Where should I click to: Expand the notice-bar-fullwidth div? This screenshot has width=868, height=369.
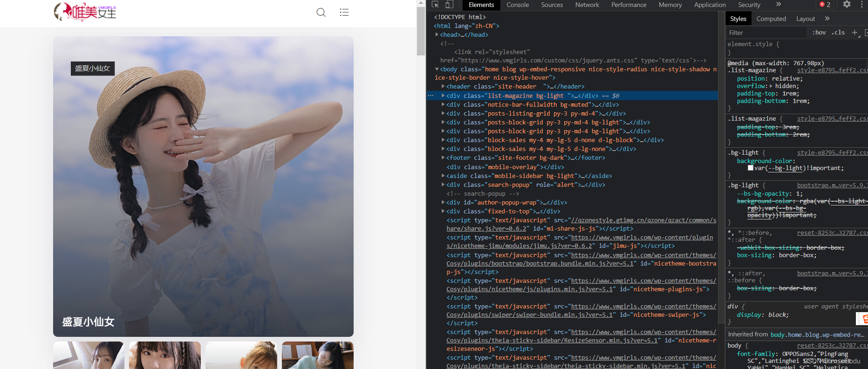tap(443, 104)
